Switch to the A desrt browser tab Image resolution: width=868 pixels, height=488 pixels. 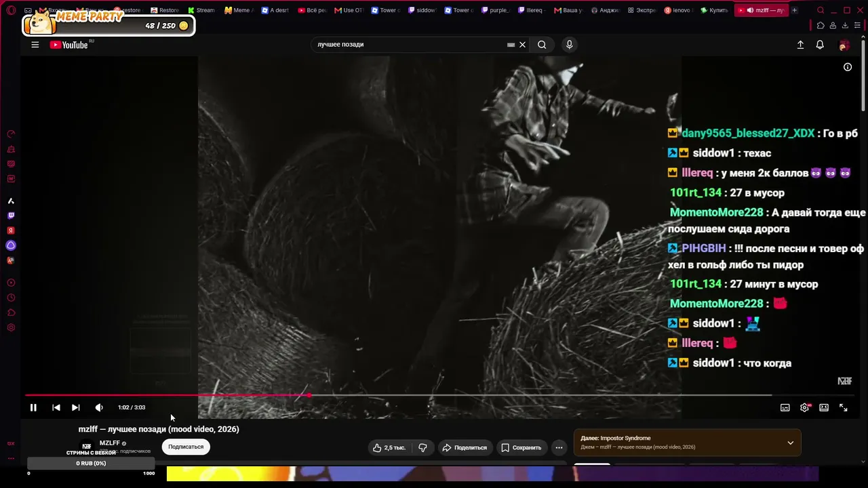click(x=275, y=10)
